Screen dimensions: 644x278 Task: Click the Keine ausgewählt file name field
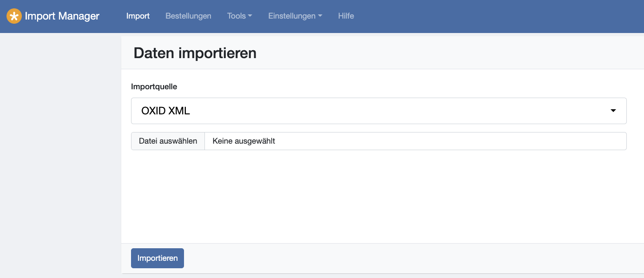coord(414,141)
